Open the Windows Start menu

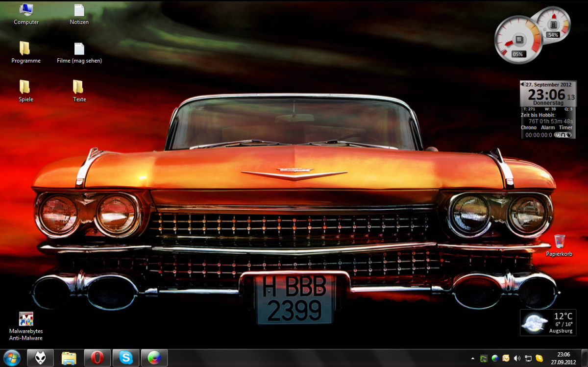(x=12, y=358)
